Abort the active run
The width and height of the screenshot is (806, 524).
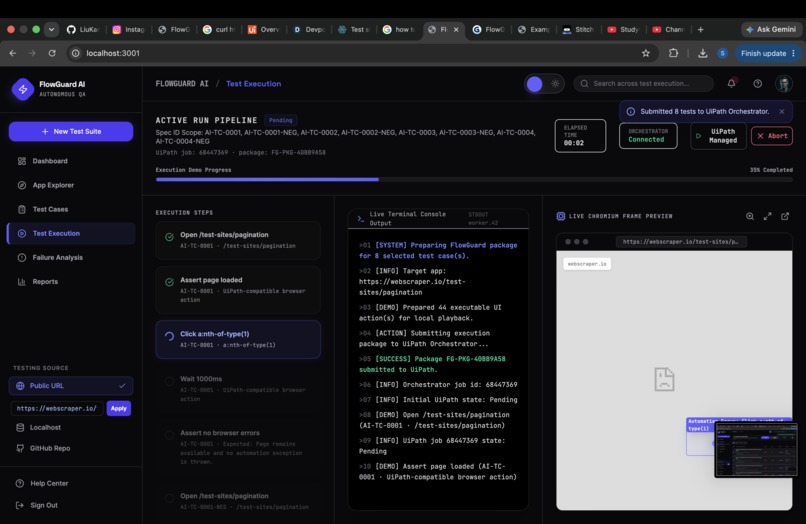772,136
